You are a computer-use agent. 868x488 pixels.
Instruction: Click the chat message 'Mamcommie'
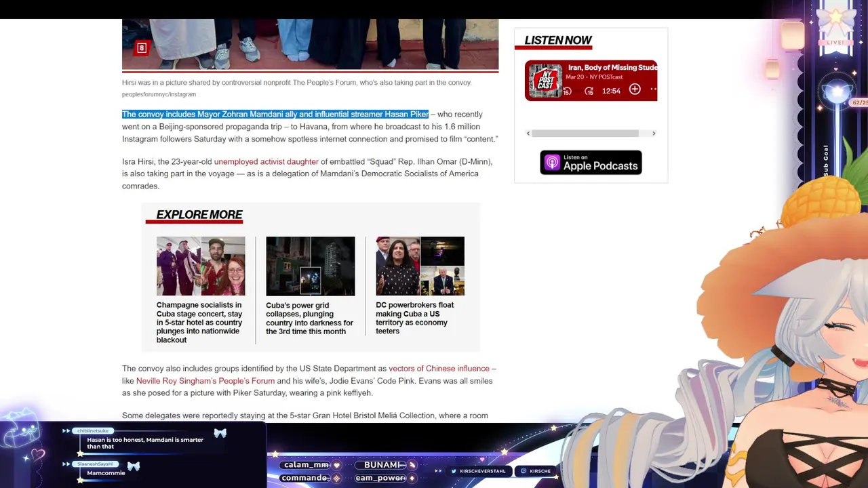(x=106, y=473)
